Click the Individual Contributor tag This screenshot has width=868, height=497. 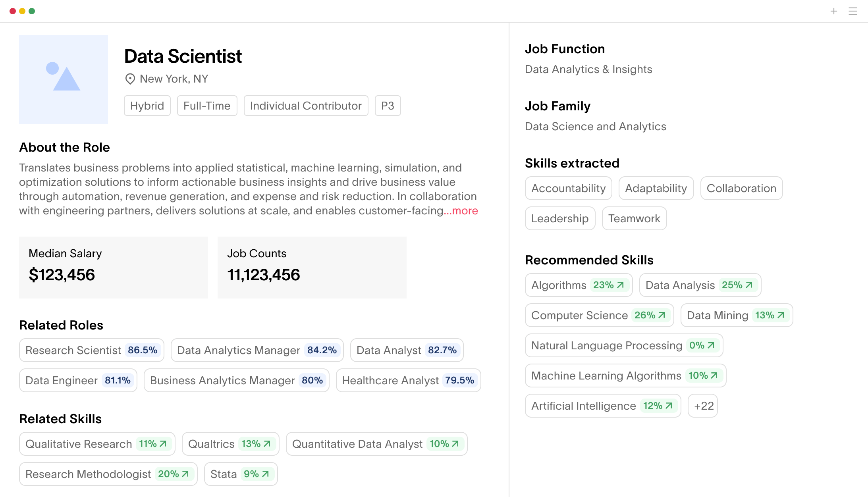coord(306,106)
